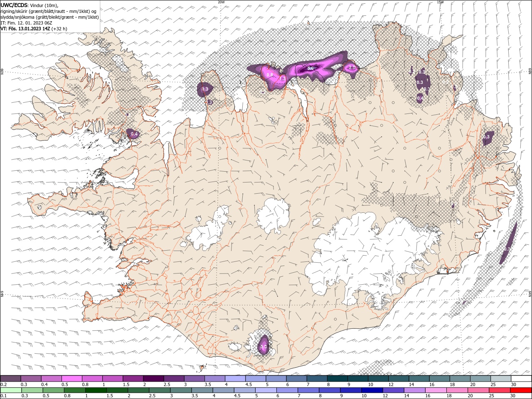
Task: Pick the crimson 25 swatch in bottom legend row
Action: click(x=500, y=390)
